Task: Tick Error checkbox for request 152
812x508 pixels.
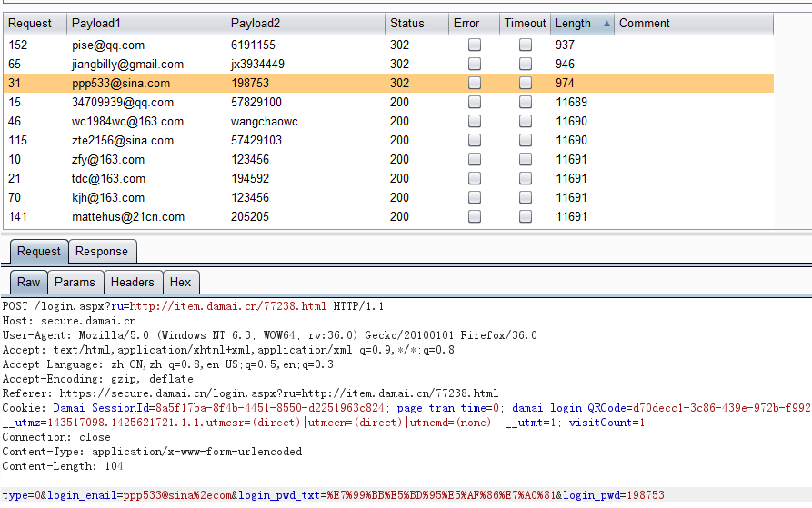Action: coord(475,45)
